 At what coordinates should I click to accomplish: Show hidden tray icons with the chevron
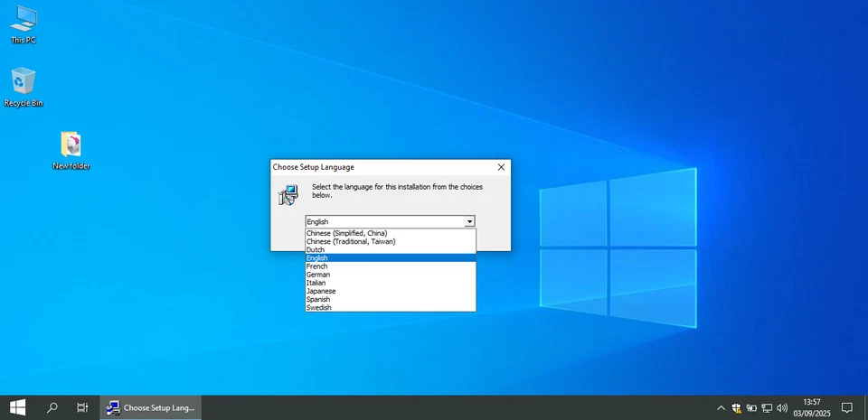[721, 407]
